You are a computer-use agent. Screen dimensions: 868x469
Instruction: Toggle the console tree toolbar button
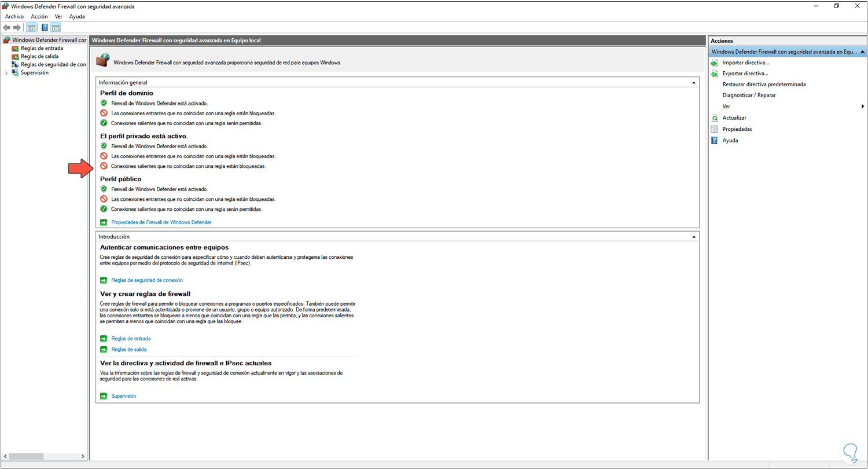pos(31,27)
